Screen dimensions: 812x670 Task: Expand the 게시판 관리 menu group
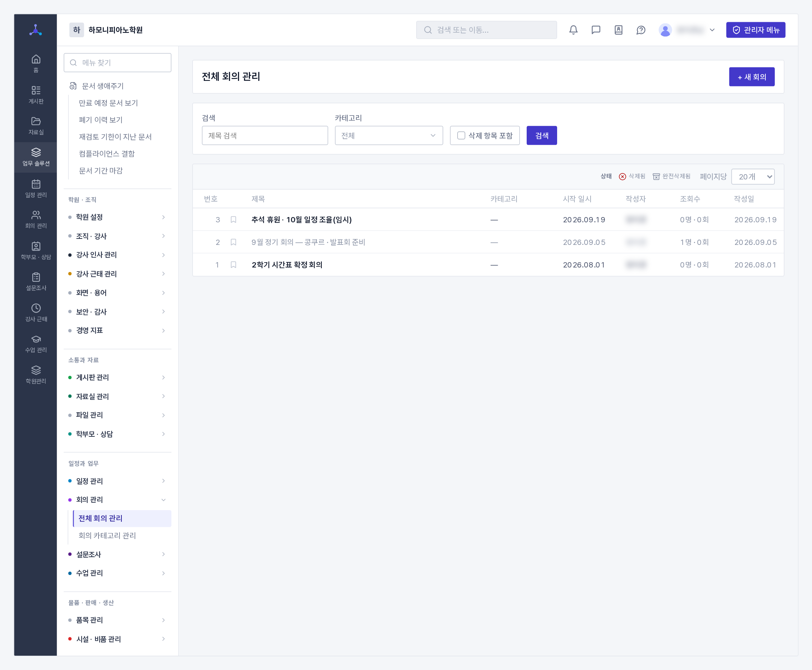pos(117,377)
